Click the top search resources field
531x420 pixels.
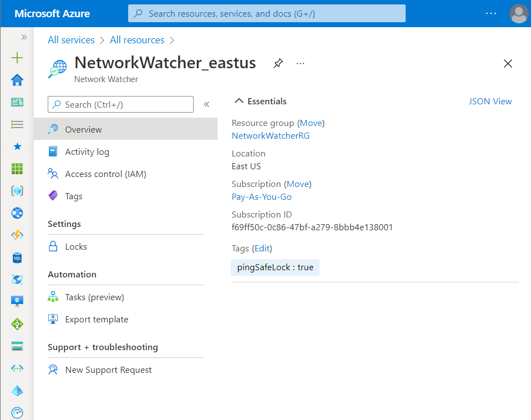pyautogui.click(x=266, y=13)
